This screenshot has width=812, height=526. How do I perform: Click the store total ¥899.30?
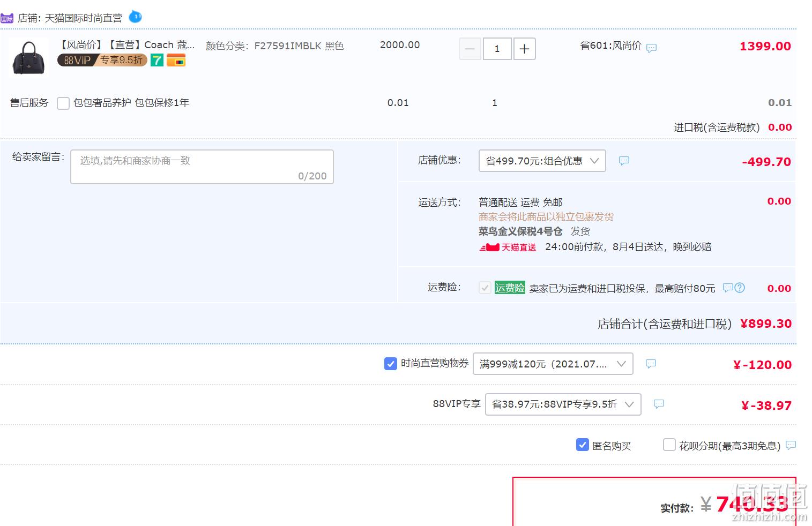click(x=766, y=324)
